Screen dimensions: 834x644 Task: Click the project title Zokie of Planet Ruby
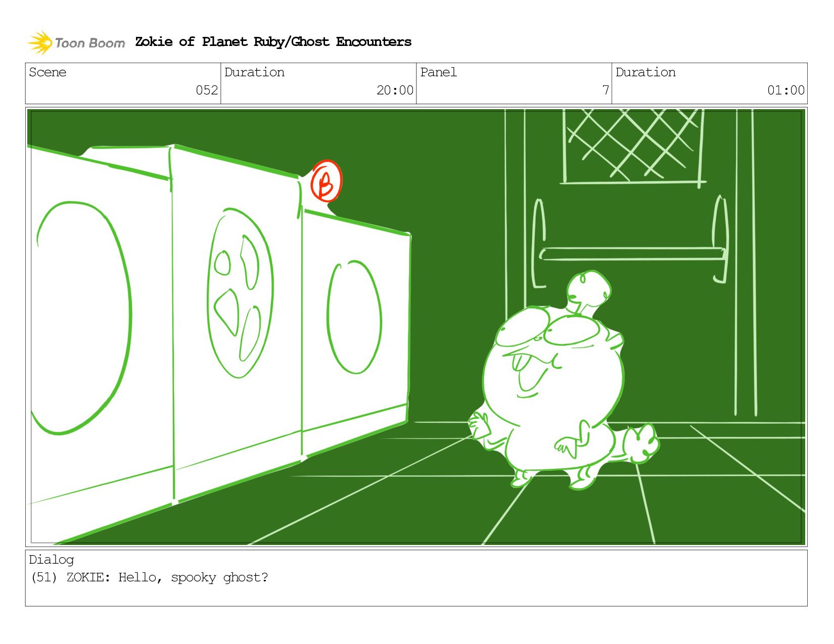click(273, 41)
